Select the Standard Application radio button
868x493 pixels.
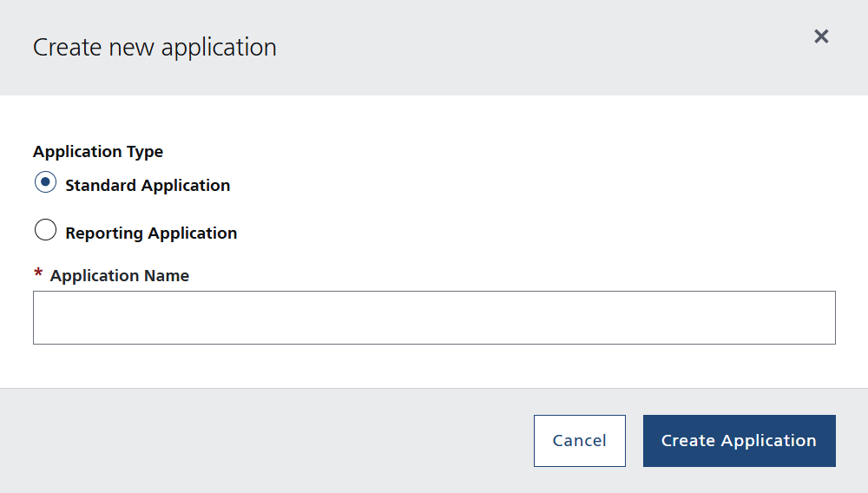tap(45, 182)
